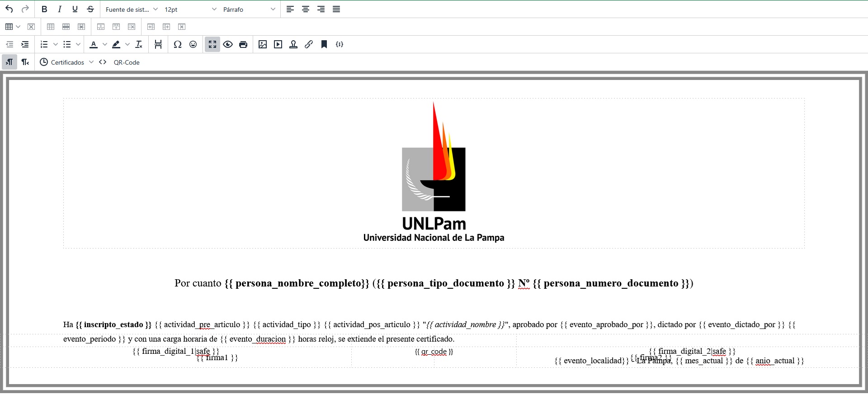This screenshot has height=399, width=868.
Task: Print the document
Action: point(243,44)
